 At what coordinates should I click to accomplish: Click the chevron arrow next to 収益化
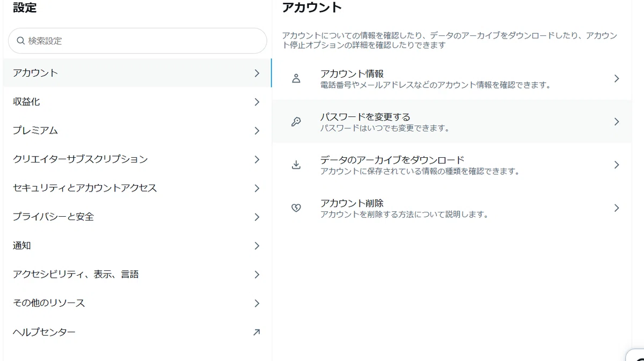click(x=257, y=102)
